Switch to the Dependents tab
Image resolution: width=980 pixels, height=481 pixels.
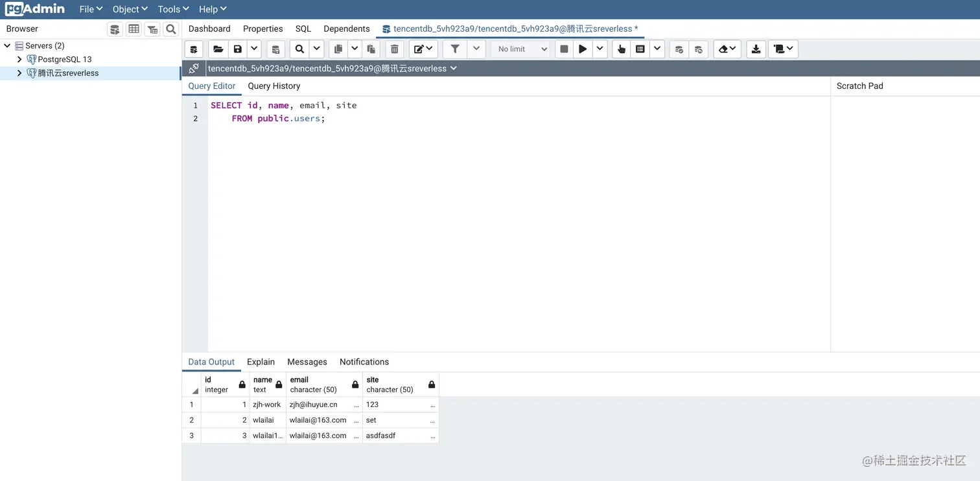pyautogui.click(x=347, y=29)
